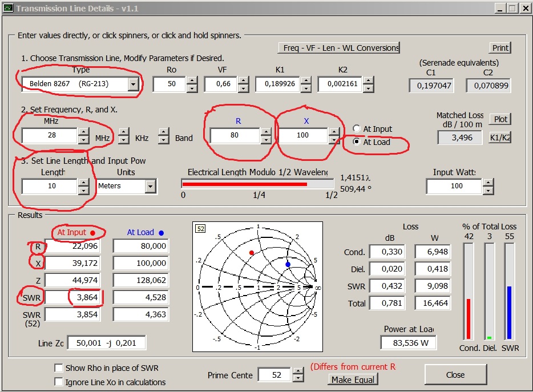Enable Show Rho in place of SWR
Viewport: 533px width, 392px height.
(58, 368)
